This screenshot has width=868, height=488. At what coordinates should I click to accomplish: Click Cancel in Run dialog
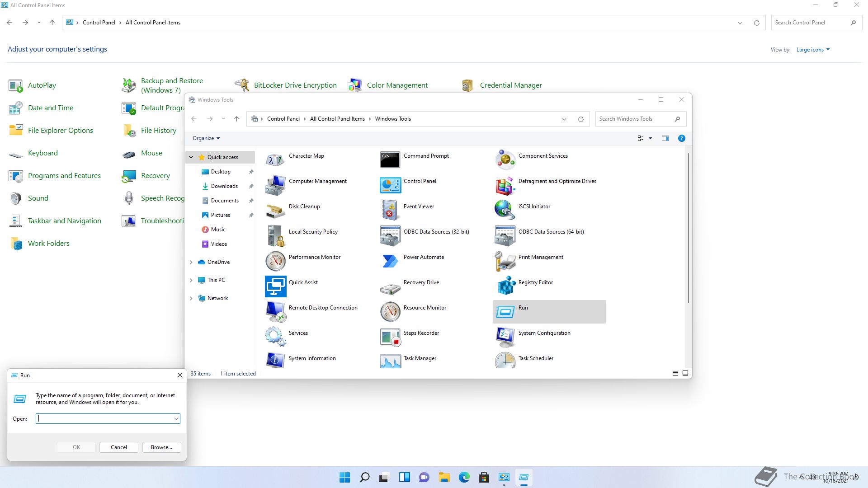[x=119, y=447]
